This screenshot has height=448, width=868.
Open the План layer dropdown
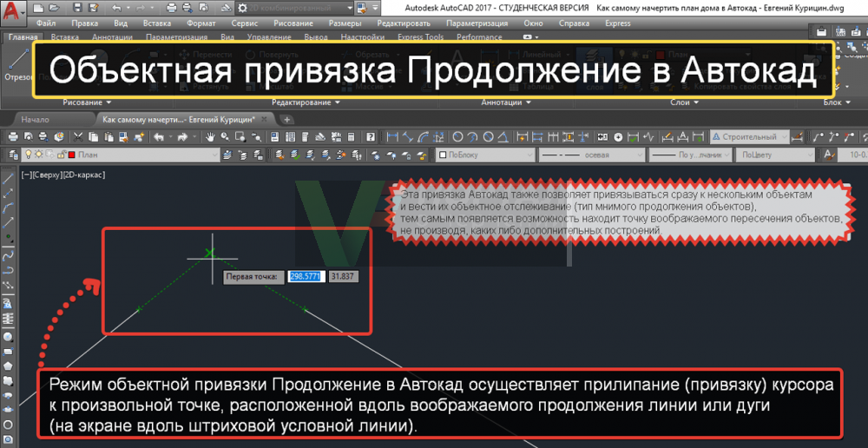point(139,155)
